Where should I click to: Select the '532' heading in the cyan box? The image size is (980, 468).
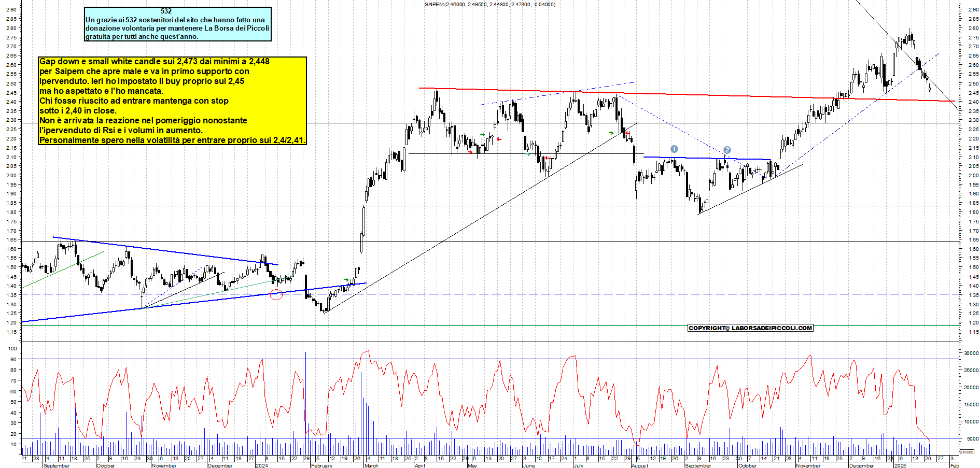(166, 11)
